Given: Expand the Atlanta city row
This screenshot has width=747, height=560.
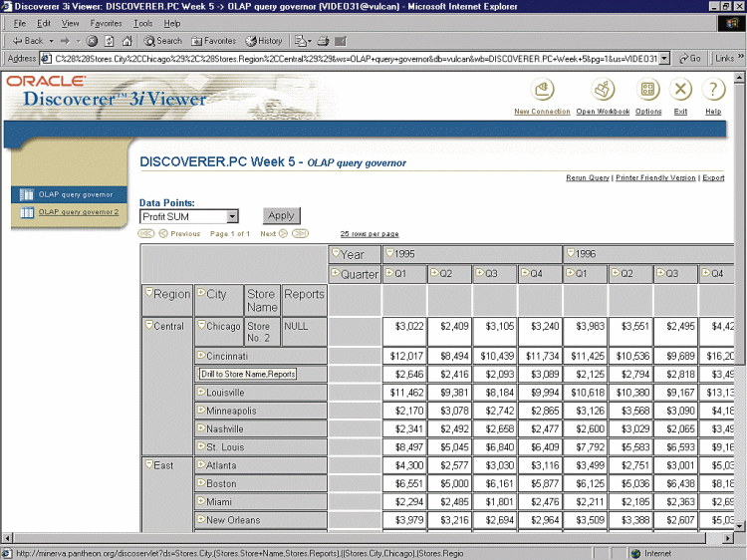Looking at the screenshot, I should [x=201, y=463].
